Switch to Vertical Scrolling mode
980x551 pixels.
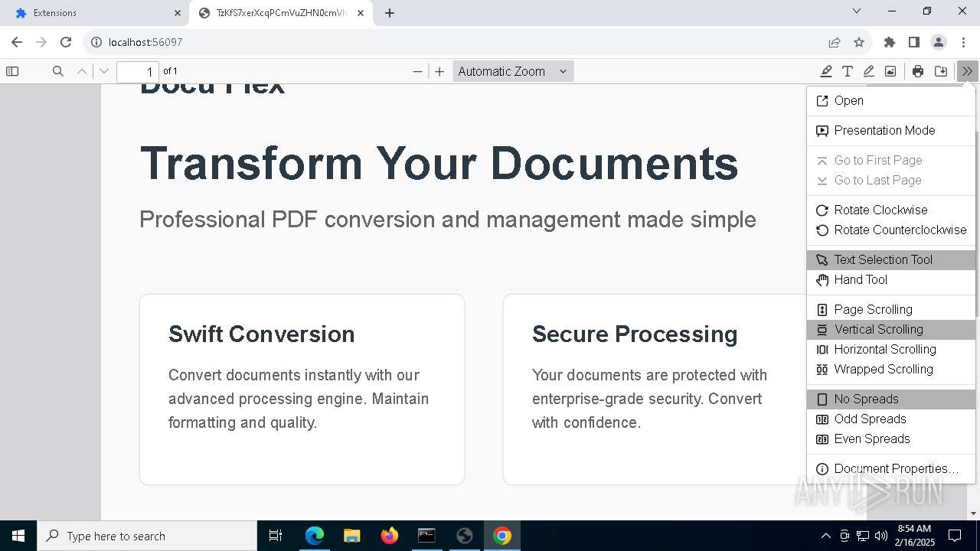pyautogui.click(x=891, y=329)
